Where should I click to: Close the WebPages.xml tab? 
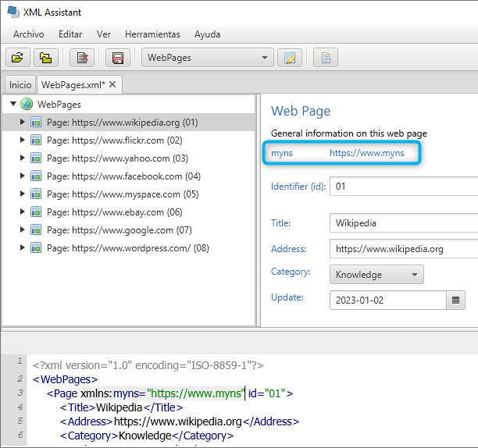point(112,84)
